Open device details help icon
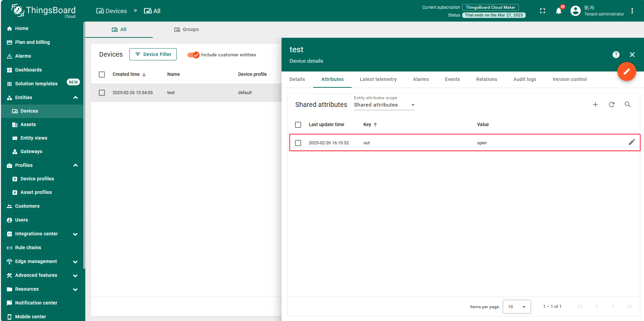 point(616,55)
